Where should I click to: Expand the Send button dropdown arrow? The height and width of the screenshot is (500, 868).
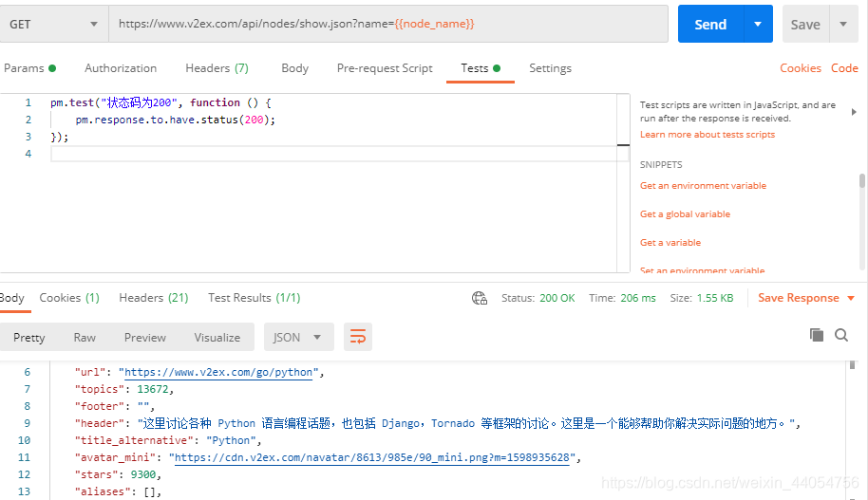pos(758,25)
